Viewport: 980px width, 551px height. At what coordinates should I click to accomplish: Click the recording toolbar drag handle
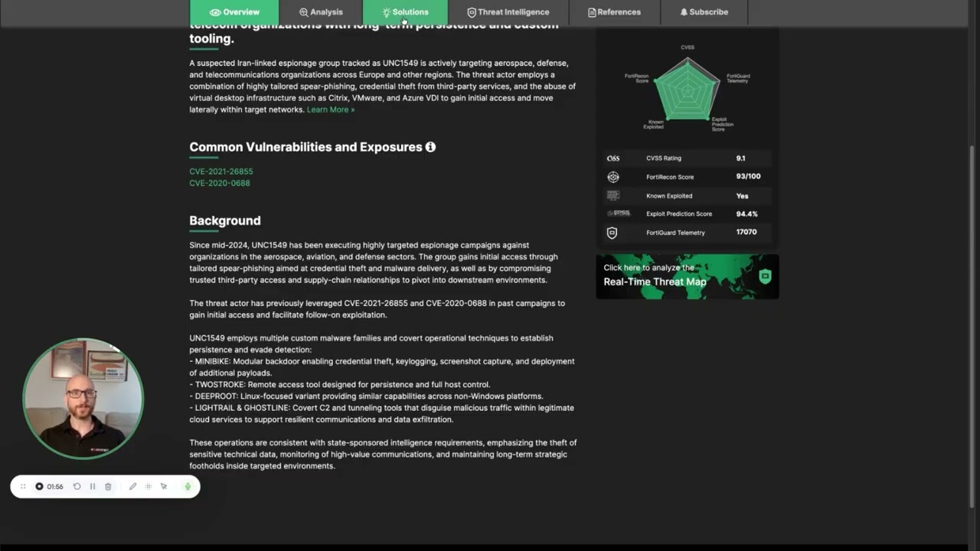[x=23, y=487]
